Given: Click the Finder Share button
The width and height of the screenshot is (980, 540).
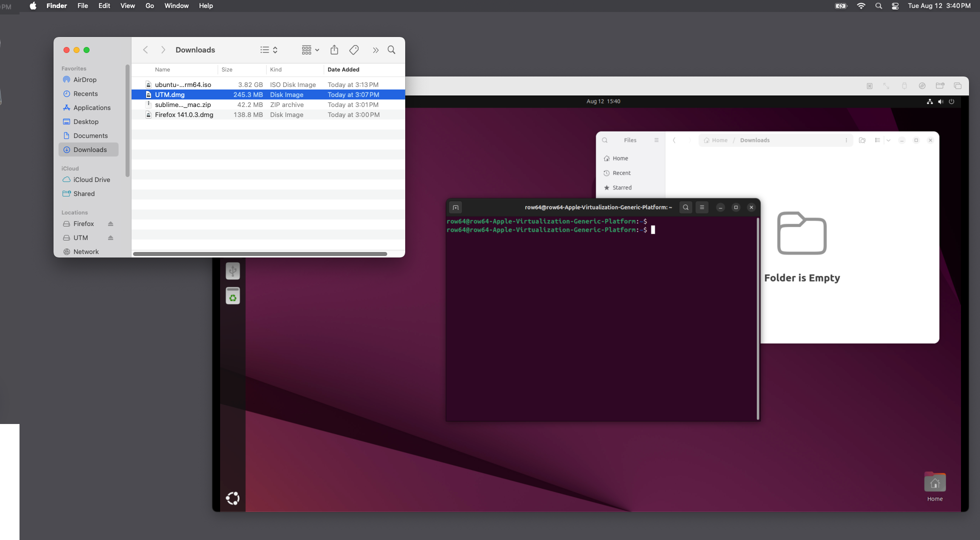Looking at the screenshot, I should [x=334, y=49].
